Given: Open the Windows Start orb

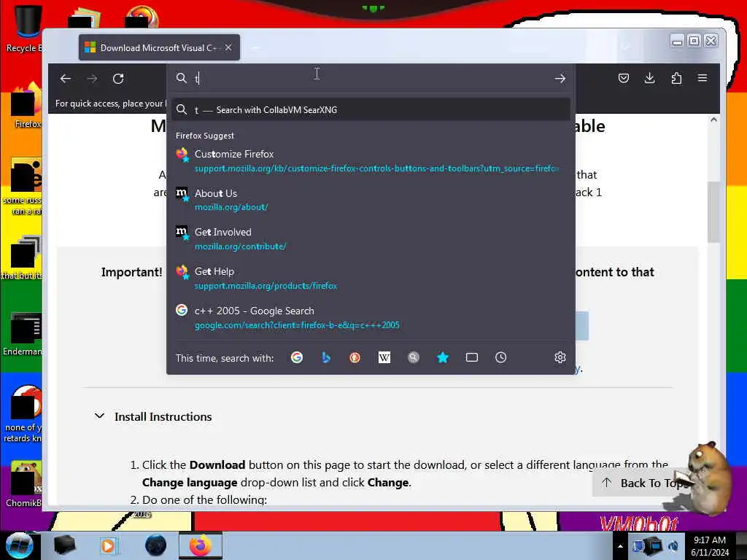Looking at the screenshot, I should 19,545.
